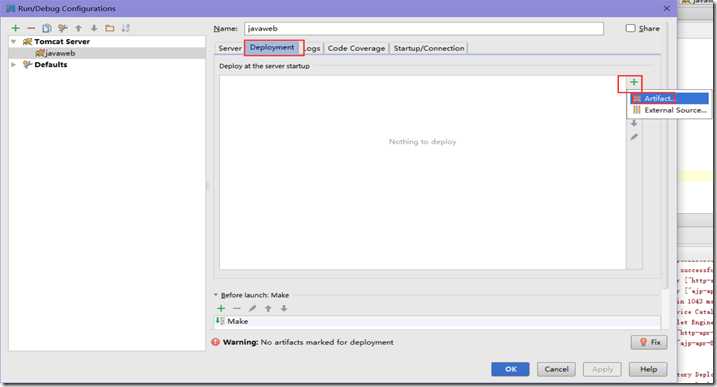Click the Cancel button

[556, 369]
